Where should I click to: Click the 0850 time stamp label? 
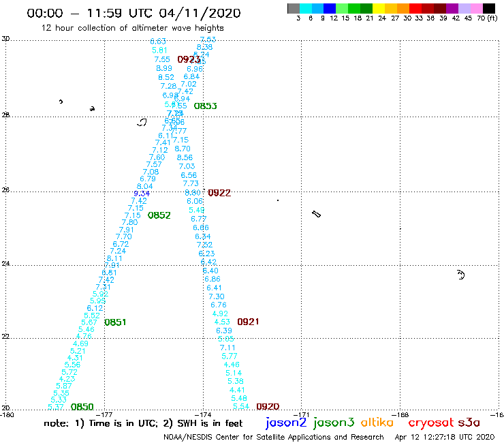(82, 407)
